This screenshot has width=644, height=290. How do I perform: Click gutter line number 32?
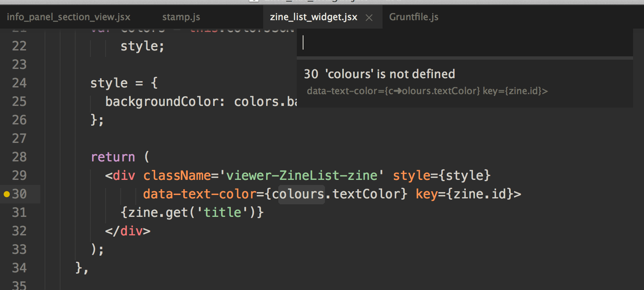tap(19, 231)
